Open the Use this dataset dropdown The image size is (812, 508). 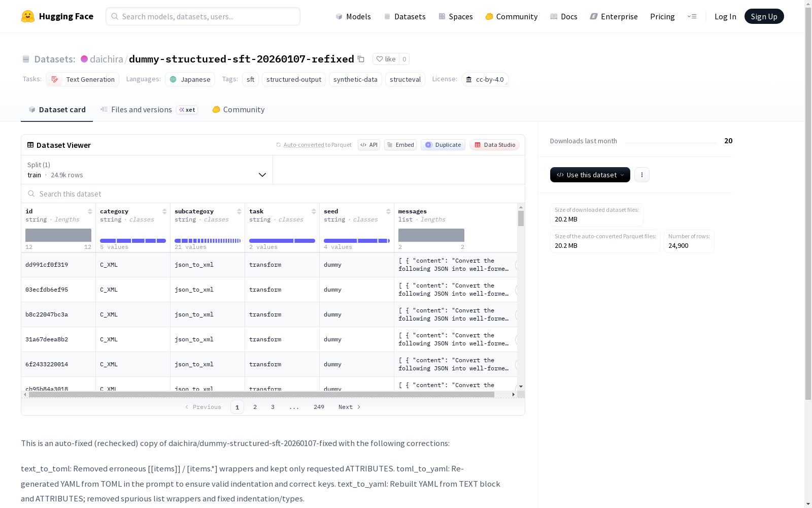pos(590,175)
